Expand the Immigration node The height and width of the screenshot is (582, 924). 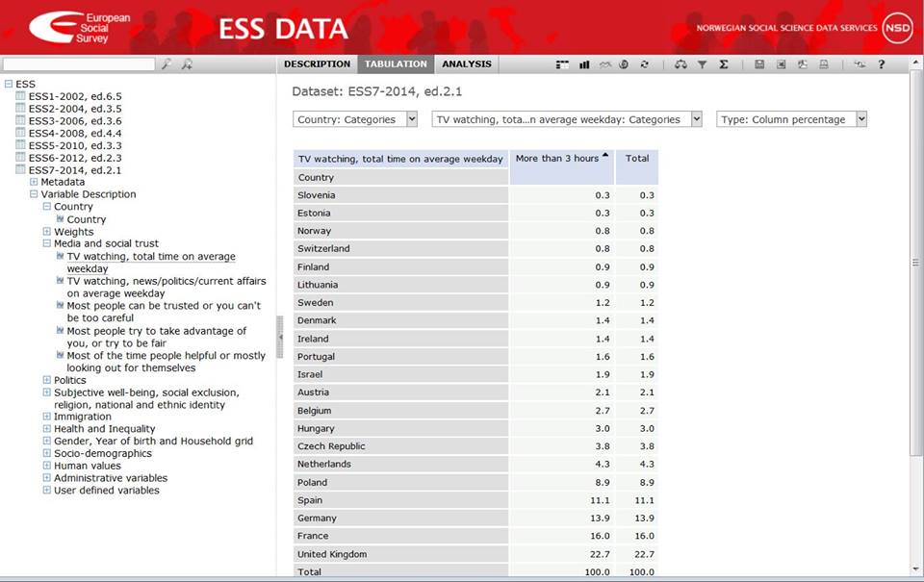(46, 416)
